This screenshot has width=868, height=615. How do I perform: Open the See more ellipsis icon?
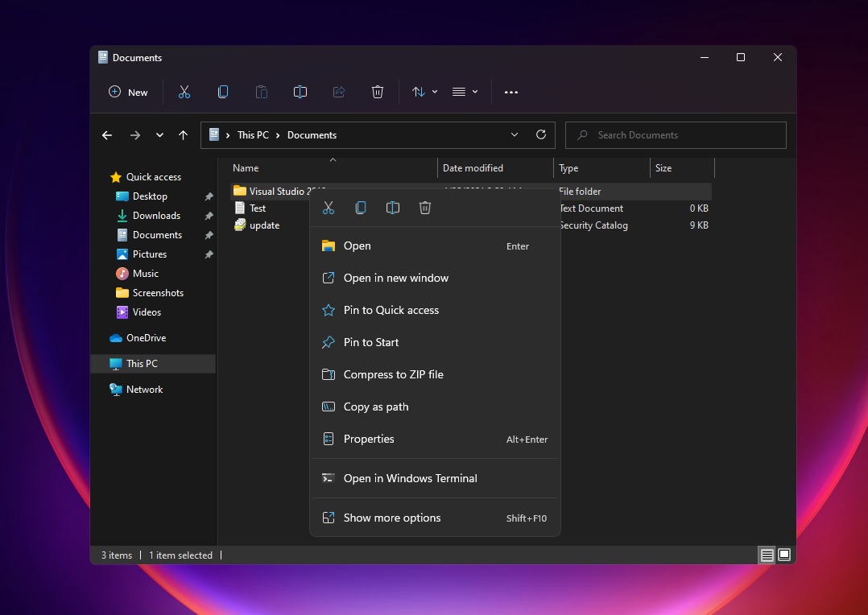pos(511,92)
